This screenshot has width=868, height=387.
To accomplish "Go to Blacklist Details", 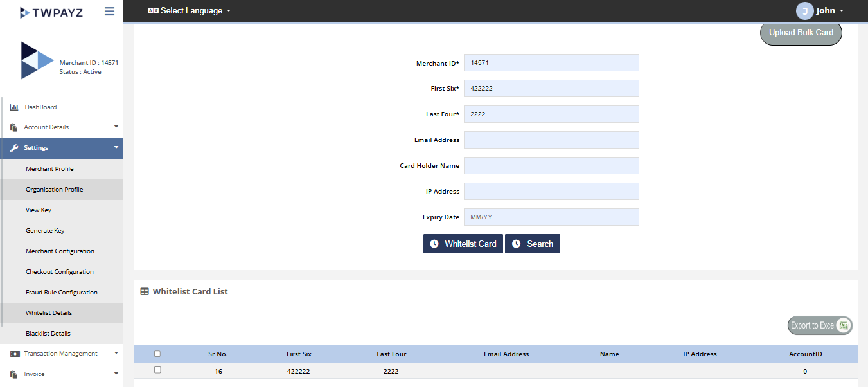I will click(x=48, y=334).
